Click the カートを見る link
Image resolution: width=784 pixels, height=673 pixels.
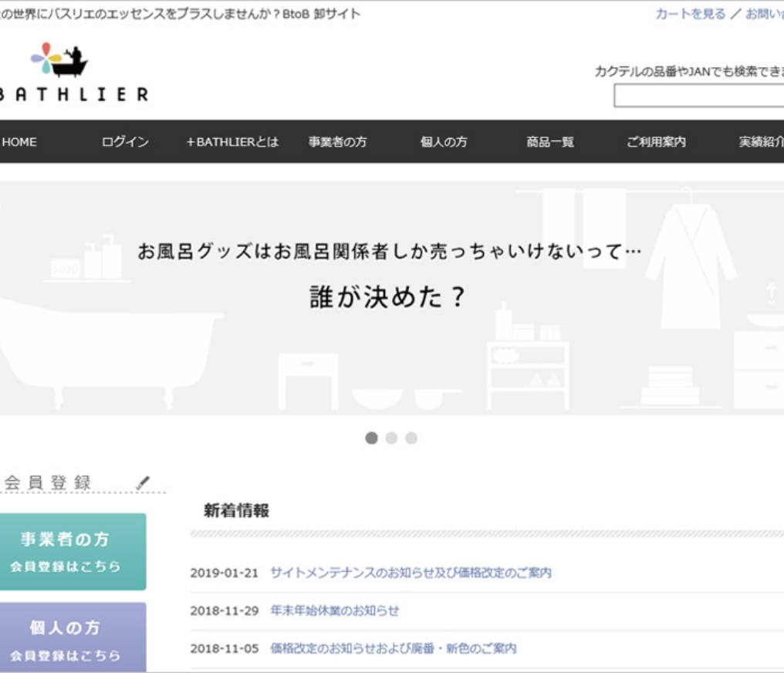(690, 13)
